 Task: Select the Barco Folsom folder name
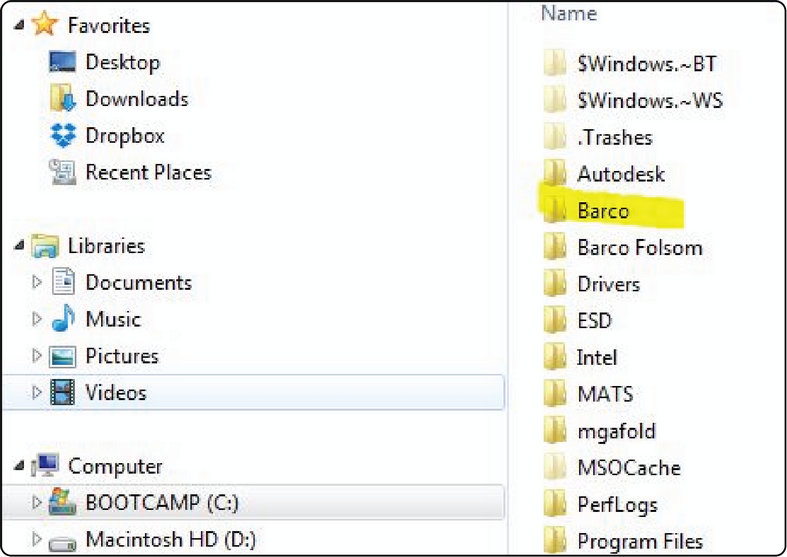tap(640, 247)
